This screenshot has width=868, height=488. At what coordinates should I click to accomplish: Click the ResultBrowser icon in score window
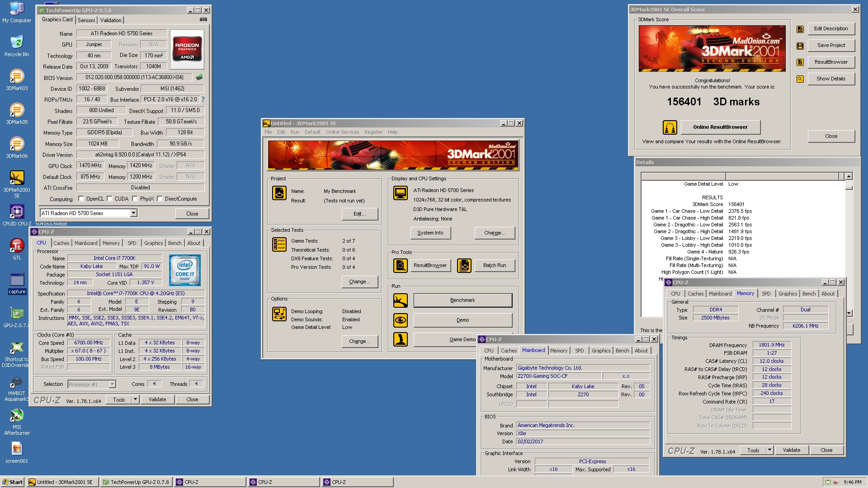(x=800, y=62)
